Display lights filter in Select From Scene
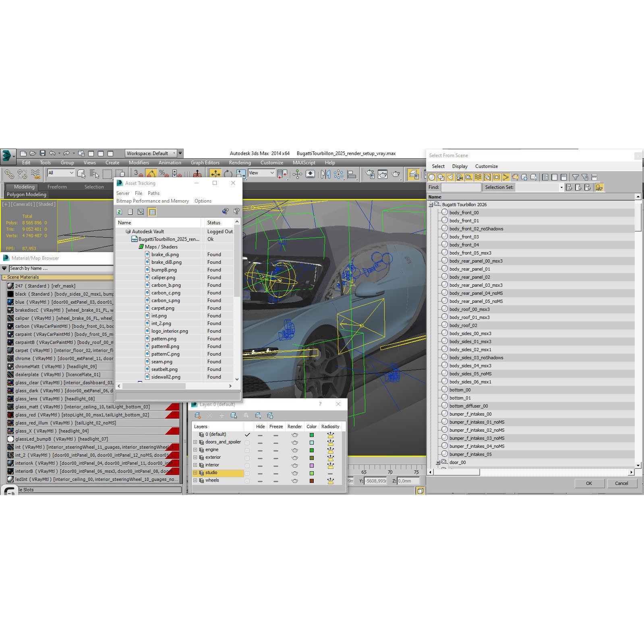The width and height of the screenshot is (644, 644). click(x=450, y=177)
